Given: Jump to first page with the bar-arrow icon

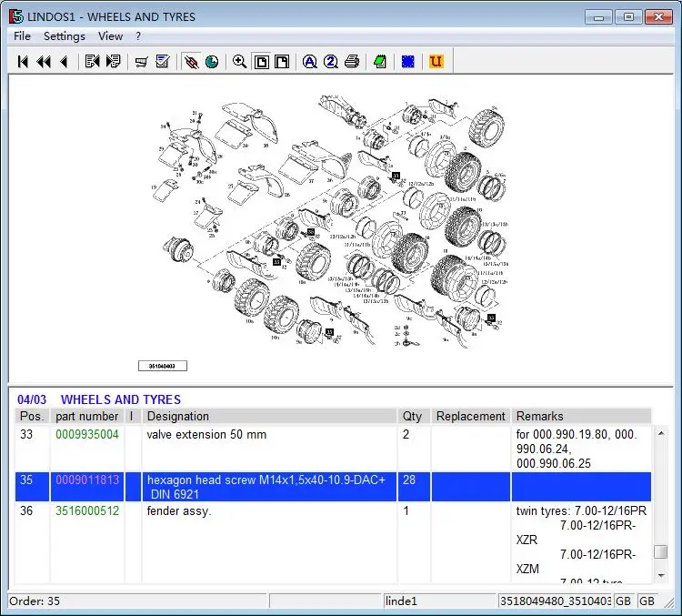Looking at the screenshot, I should click(x=23, y=62).
